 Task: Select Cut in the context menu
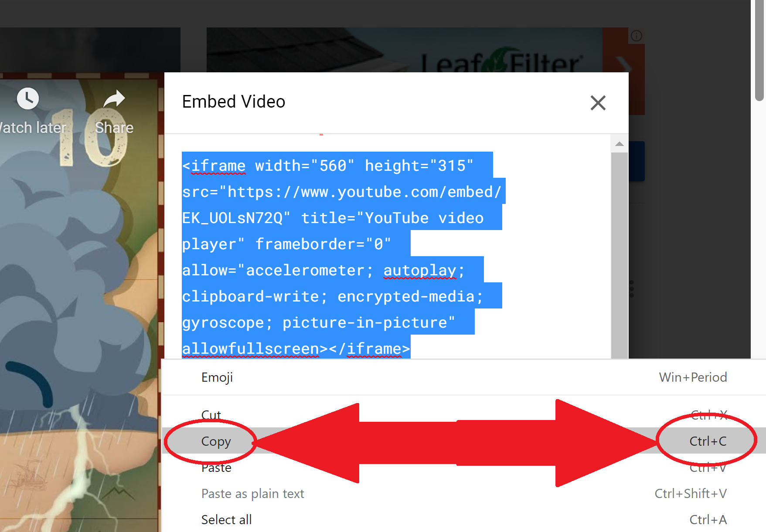tap(211, 414)
